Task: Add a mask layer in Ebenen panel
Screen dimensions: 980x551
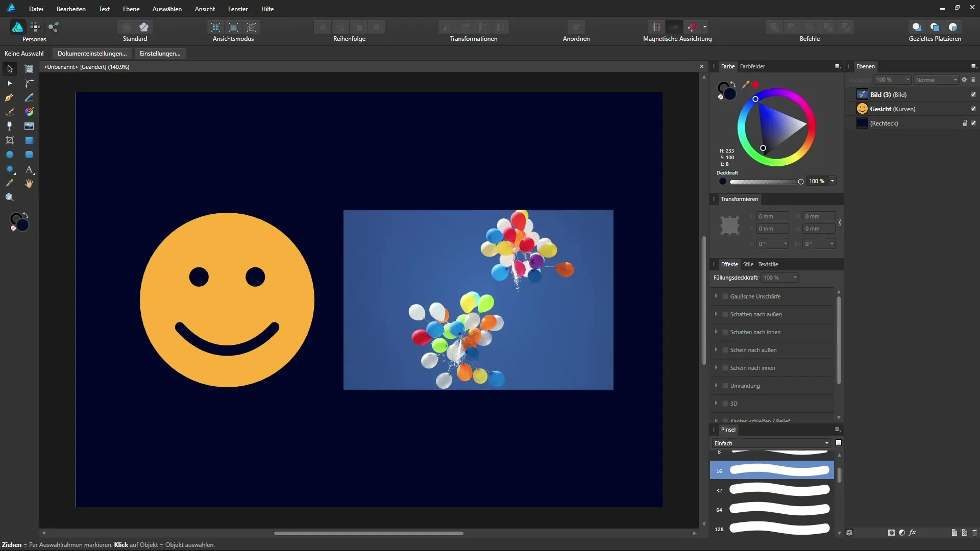Action: click(892, 533)
